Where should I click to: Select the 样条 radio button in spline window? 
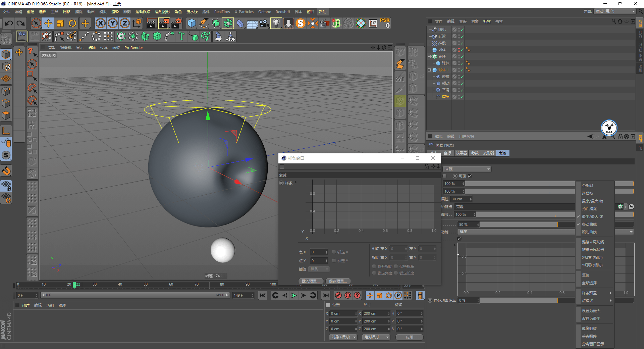pyautogui.click(x=281, y=183)
